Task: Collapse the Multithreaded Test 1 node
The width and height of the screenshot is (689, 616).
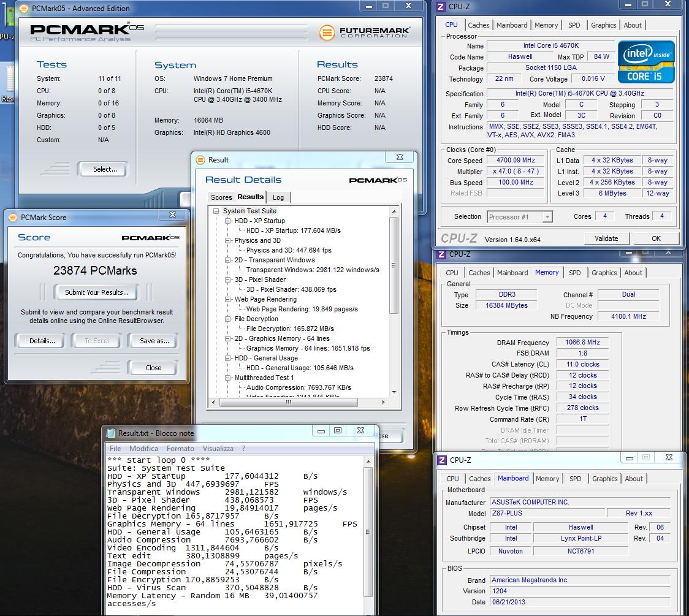Action: click(227, 378)
